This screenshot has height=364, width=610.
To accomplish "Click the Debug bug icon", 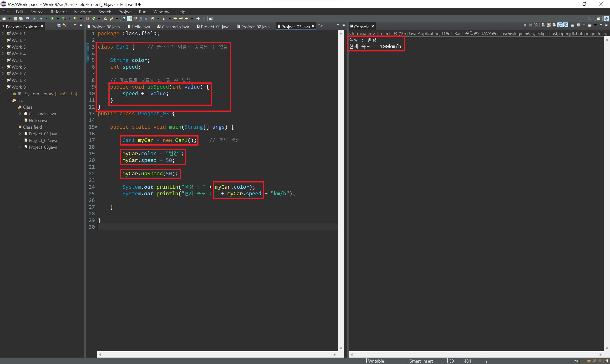I will point(41,19).
